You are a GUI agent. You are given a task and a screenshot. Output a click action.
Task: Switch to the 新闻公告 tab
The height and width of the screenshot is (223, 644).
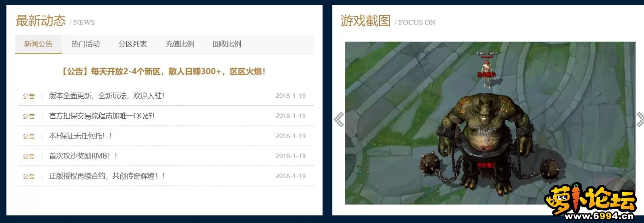pyautogui.click(x=38, y=44)
